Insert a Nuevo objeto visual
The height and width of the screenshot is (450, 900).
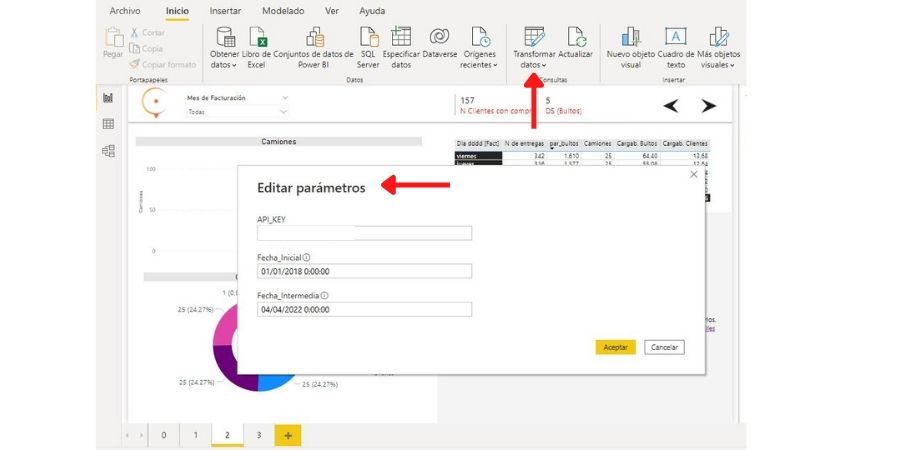point(630,38)
